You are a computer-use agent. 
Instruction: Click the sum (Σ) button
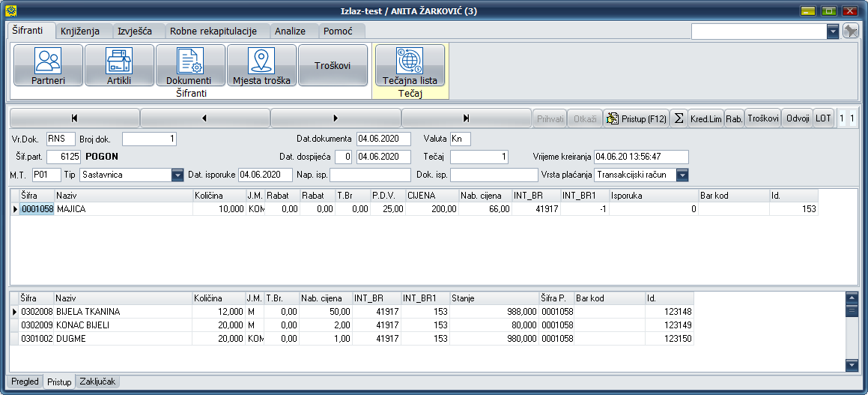pos(679,118)
